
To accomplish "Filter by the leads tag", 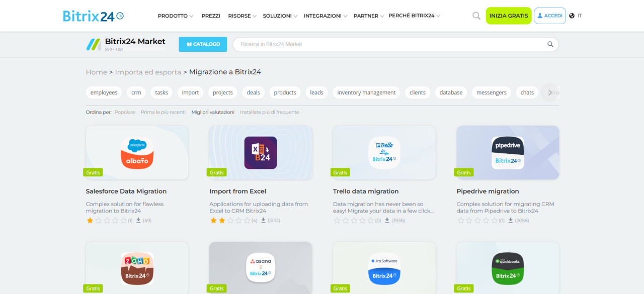I will pyautogui.click(x=316, y=92).
